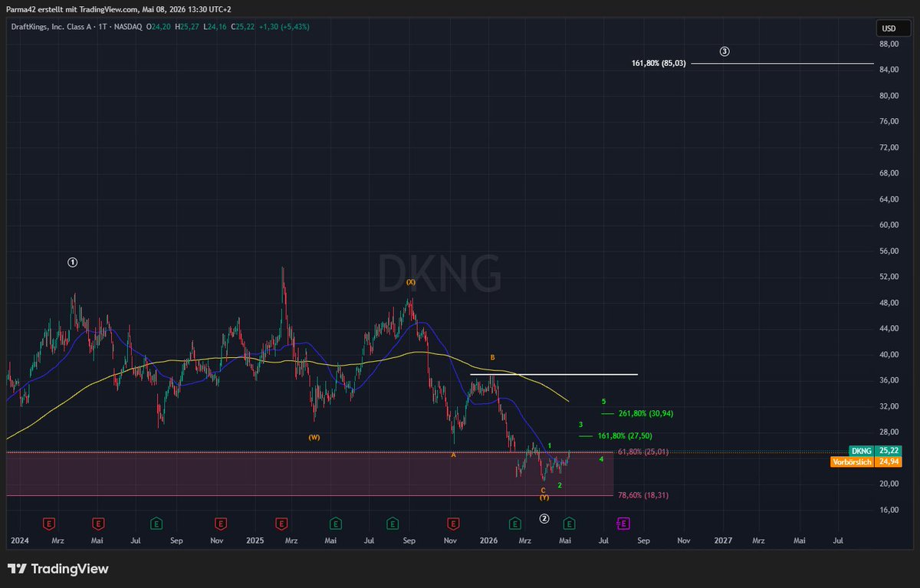Select the green 5 wave label
The height and width of the screenshot is (588, 920).
(604, 401)
